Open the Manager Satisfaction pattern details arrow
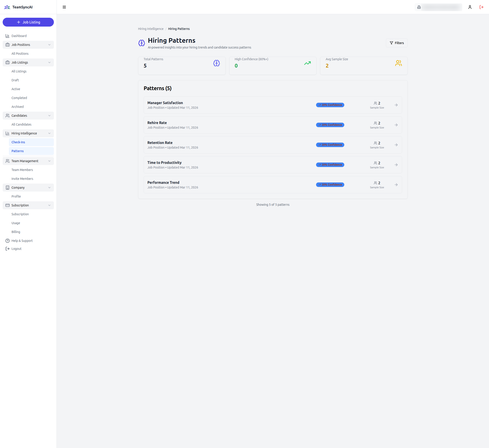Viewport: 489px width, 448px height. coord(396,105)
